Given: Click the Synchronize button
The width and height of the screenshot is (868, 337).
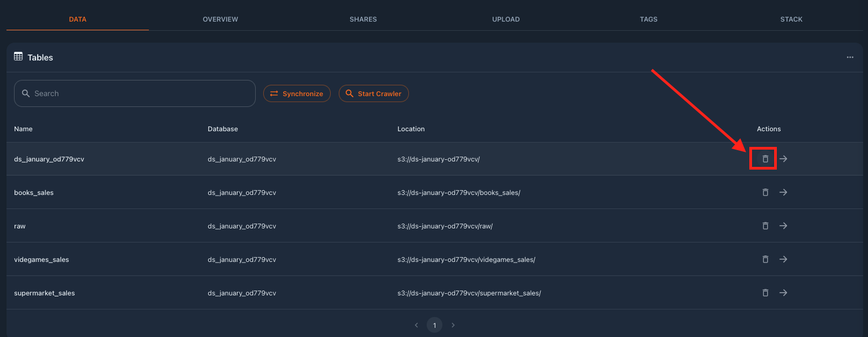Looking at the screenshot, I should coord(297,93).
